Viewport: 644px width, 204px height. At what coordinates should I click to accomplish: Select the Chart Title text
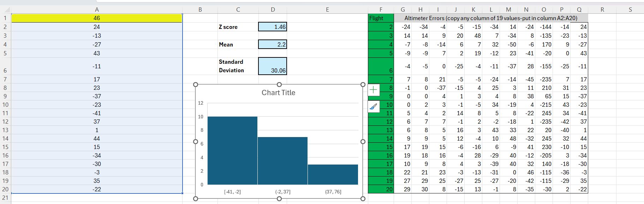(x=278, y=93)
